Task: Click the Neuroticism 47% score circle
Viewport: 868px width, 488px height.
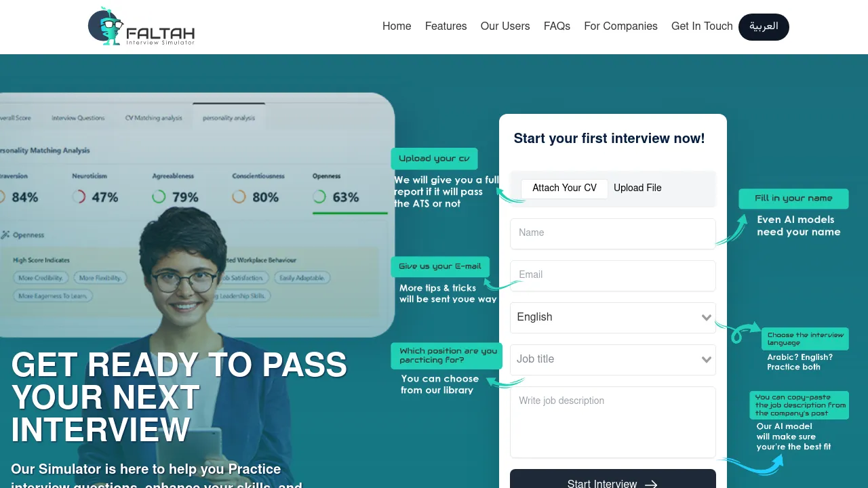Action: (x=79, y=197)
